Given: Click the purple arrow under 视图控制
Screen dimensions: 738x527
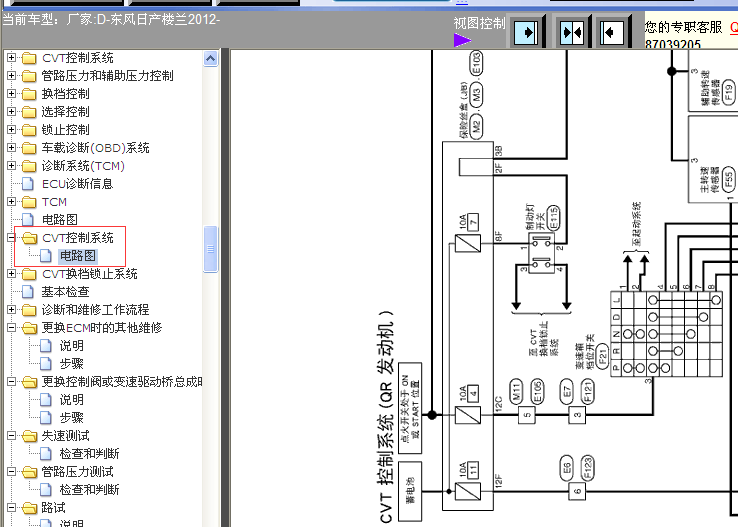Looking at the screenshot, I should click(x=462, y=40).
